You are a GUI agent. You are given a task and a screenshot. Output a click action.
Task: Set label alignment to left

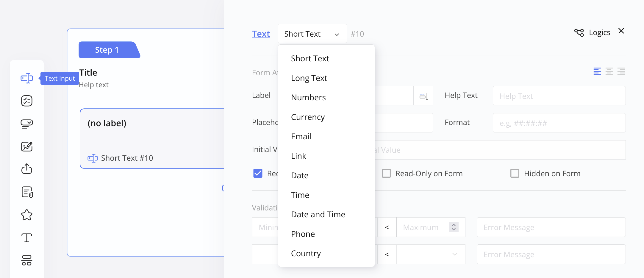click(597, 71)
